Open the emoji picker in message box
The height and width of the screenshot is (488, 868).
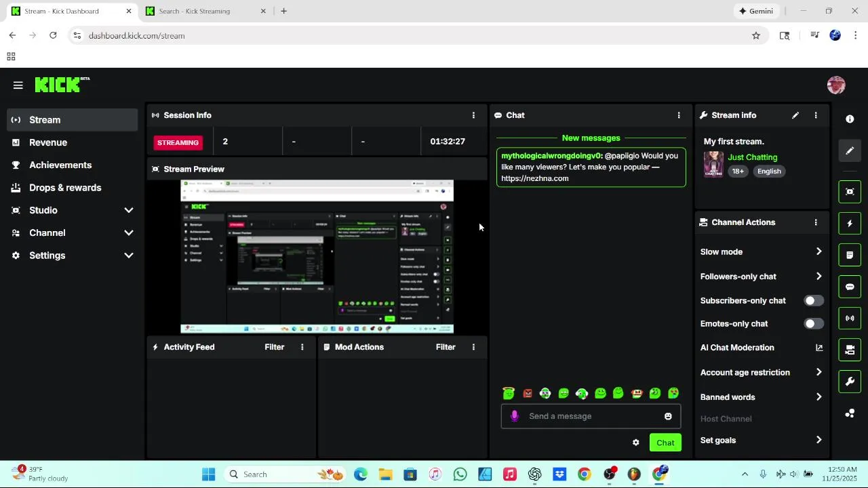(x=668, y=416)
